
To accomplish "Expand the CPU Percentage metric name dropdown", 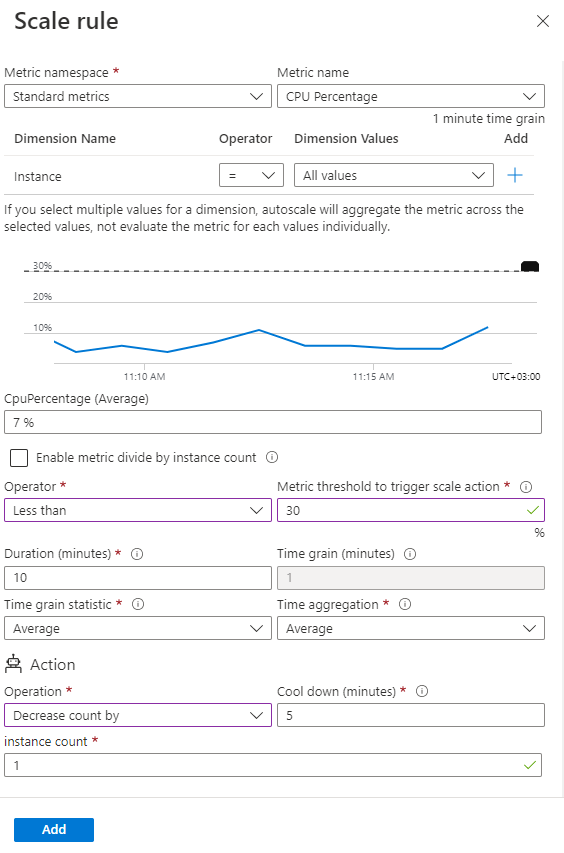I will (411, 96).
